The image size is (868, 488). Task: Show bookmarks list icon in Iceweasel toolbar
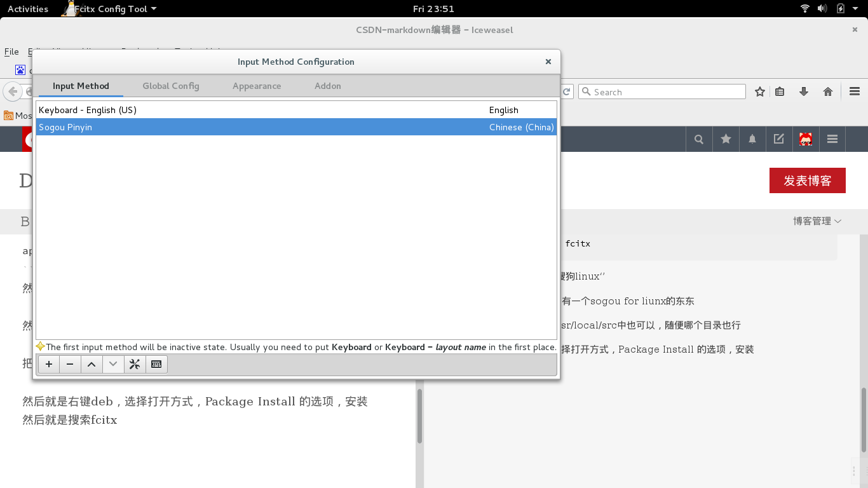pos(780,91)
